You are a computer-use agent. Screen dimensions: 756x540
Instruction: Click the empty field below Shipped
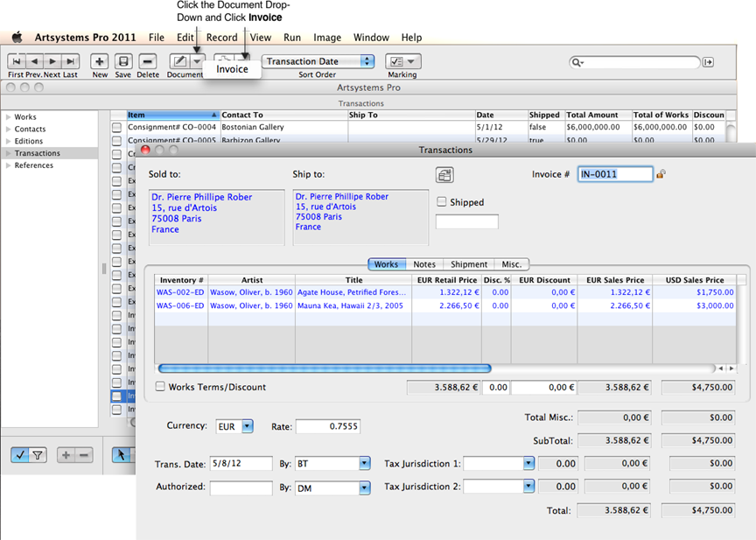coord(466,221)
